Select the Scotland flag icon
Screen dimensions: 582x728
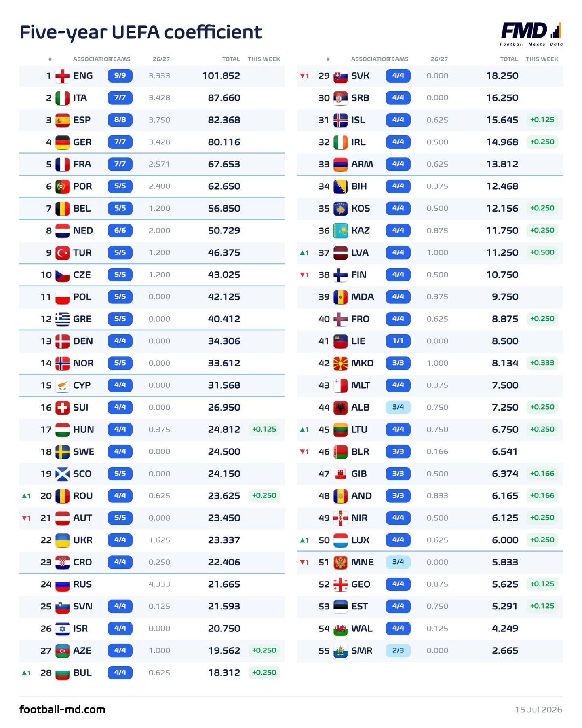[62, 474]
